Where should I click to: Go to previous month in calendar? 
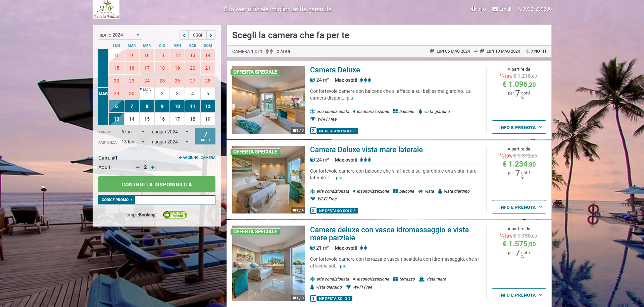coord(184,35)
